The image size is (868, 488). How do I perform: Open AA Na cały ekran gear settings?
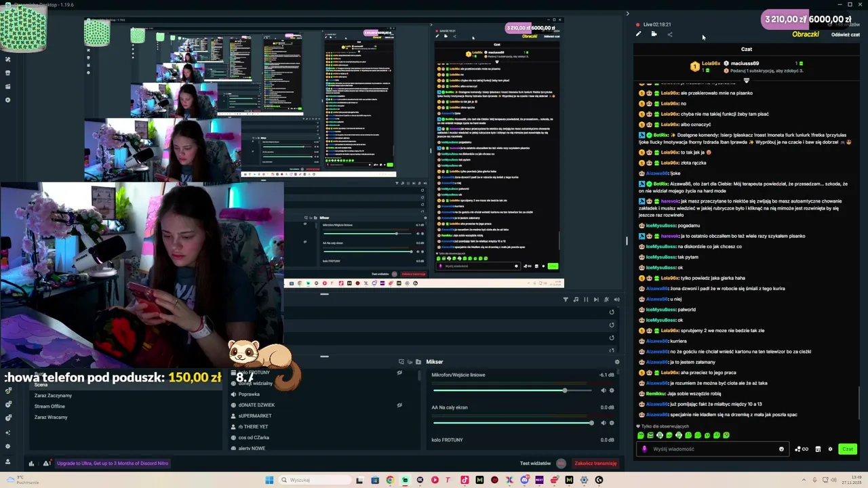[612, 423]
